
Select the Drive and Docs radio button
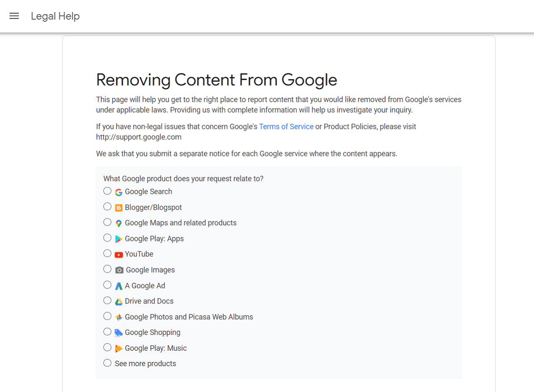pyautogui.click(x=108, y=300)
